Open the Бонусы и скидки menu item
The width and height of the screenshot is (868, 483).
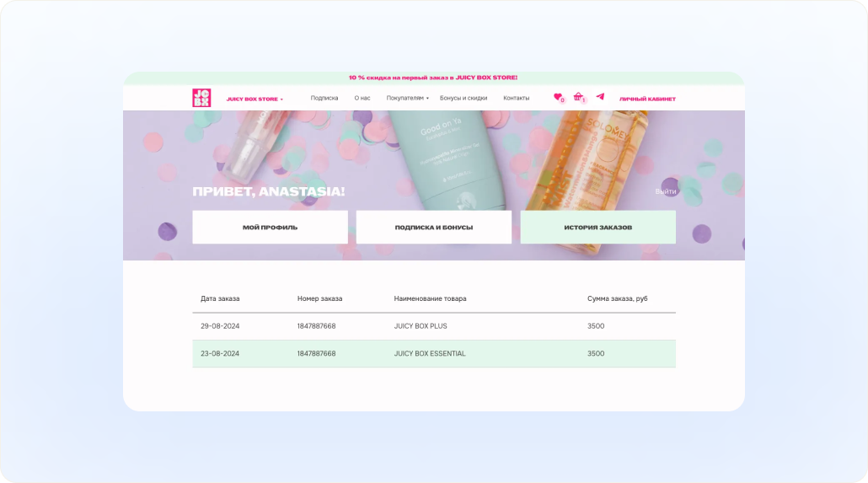pos(463,98)
